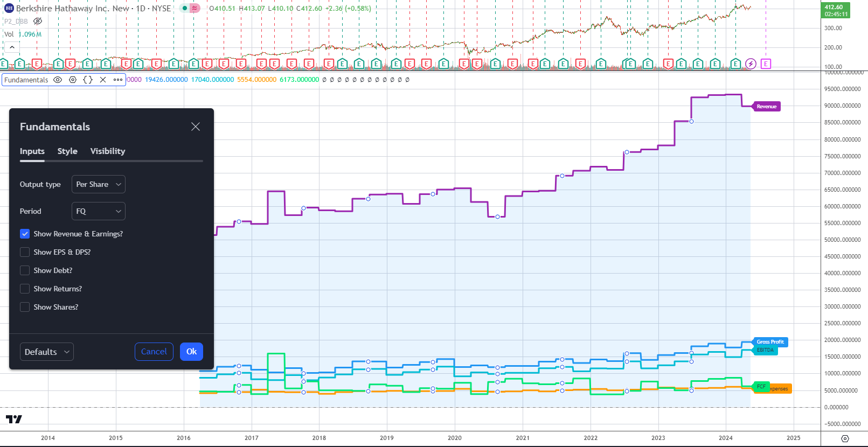Click the 2023 time axis label

(x=658, y=438)
